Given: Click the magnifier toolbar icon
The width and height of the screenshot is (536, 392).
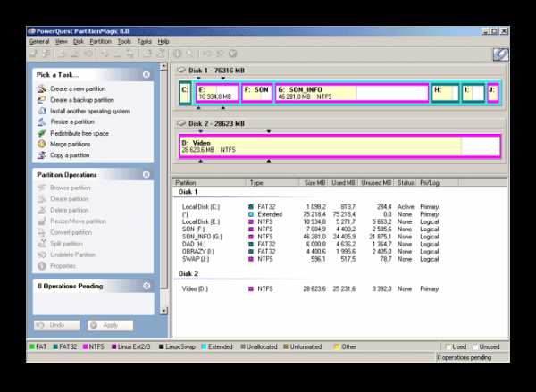Looking at the screenshot, I should coord(189,54).
